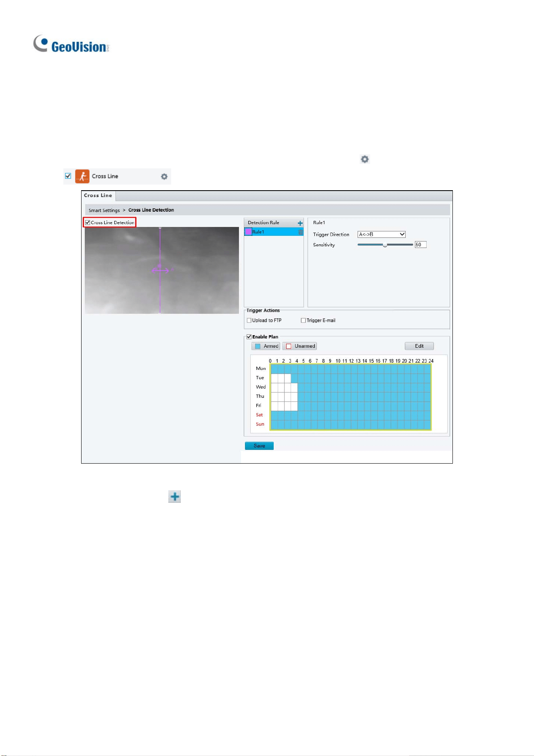This screenshot has height=756, width=534.
Task: Add a new detection rule with plus icon
Action: 300,223
